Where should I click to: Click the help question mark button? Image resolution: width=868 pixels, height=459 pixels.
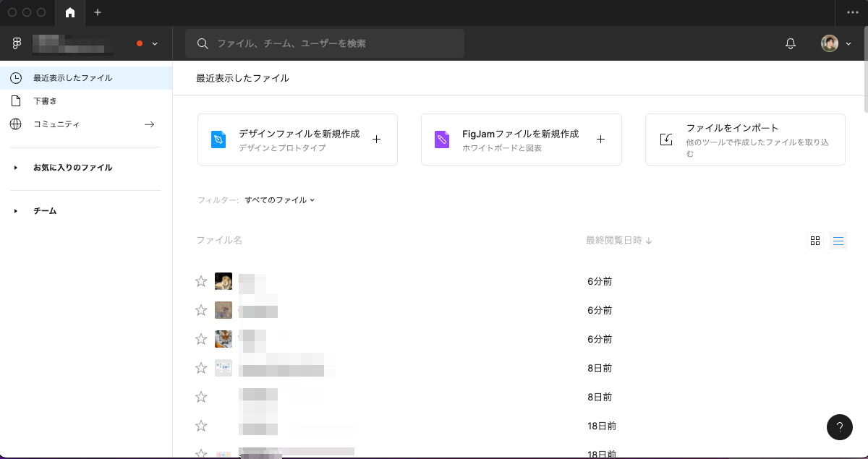839,427
